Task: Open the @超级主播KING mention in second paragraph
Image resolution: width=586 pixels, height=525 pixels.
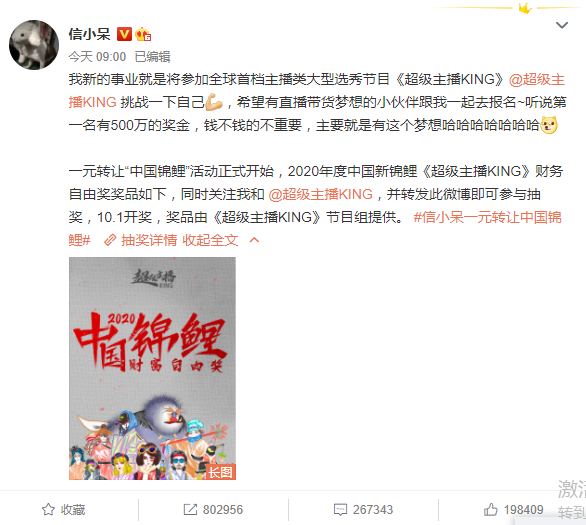Action: tap(320, 194)
